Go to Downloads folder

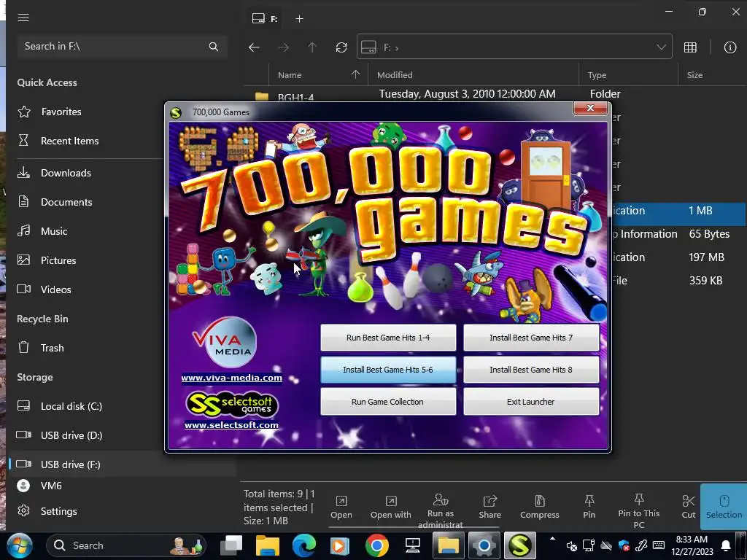pos(66,173)
